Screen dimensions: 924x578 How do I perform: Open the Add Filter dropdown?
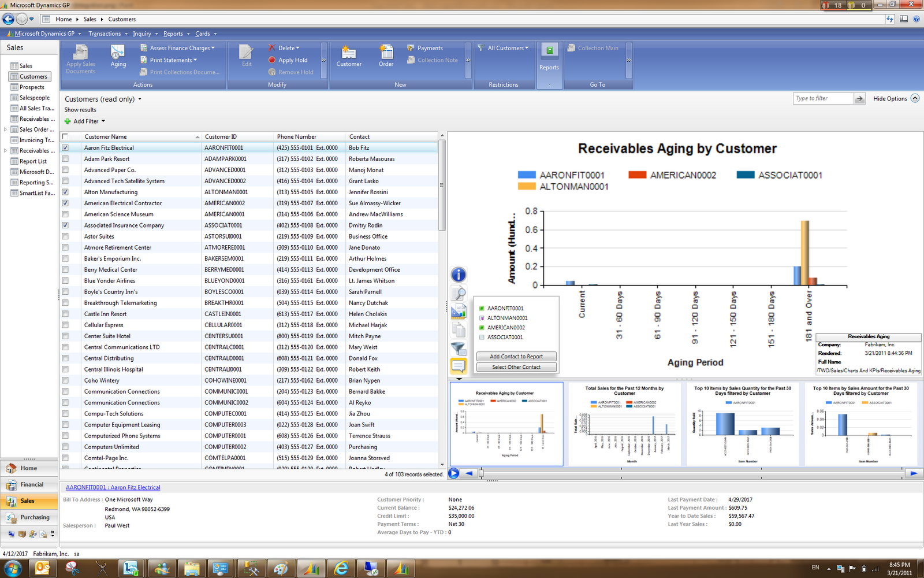coord(85,121)
